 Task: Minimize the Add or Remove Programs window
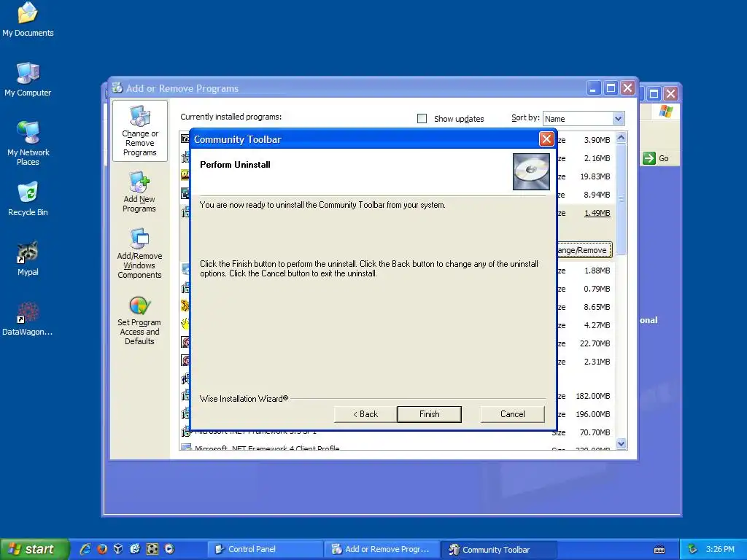(594, 88)
